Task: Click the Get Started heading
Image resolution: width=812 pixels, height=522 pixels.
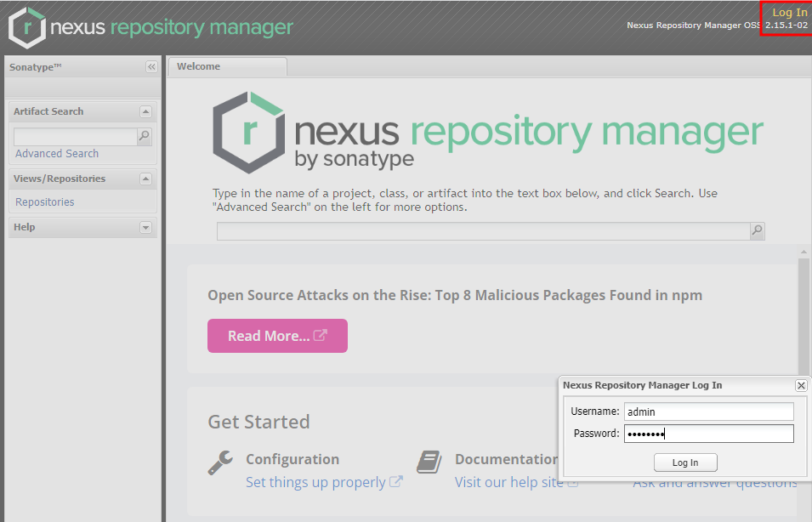Action: click(258, 422)
